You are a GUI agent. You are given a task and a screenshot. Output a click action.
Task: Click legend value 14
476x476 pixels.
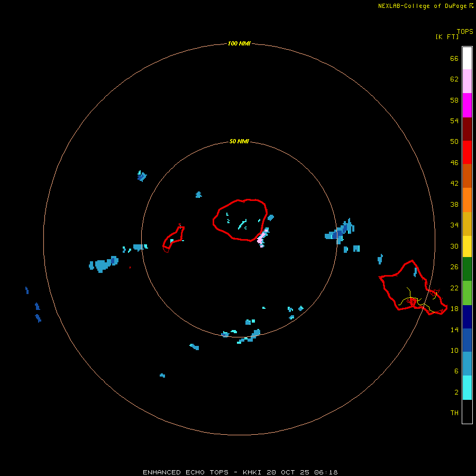(454, 329)
